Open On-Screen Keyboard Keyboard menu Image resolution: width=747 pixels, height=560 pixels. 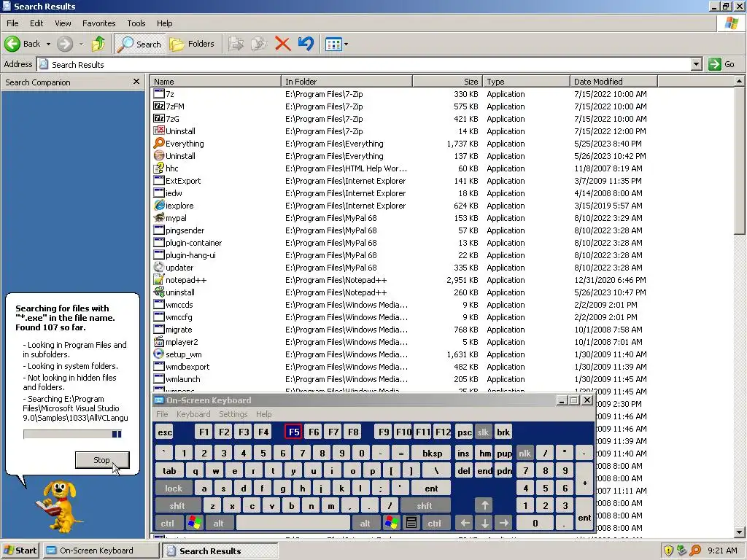tap(193, 414)
